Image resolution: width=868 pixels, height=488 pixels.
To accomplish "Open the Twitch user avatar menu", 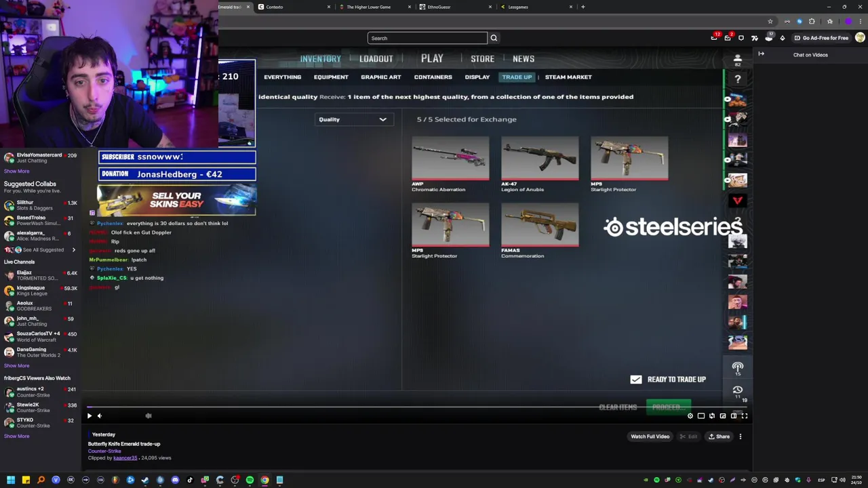I will tap(860, 38).
